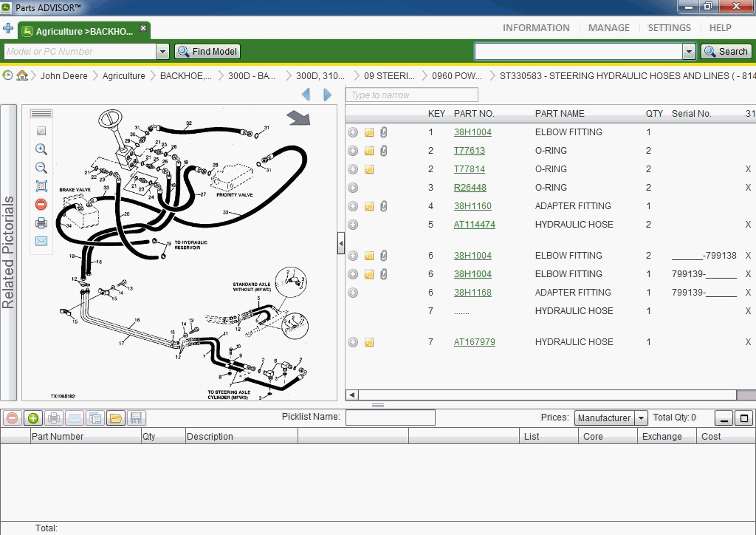
Task: Navigate to 0960 POW... breadcrumb
Action: point(456,75)
